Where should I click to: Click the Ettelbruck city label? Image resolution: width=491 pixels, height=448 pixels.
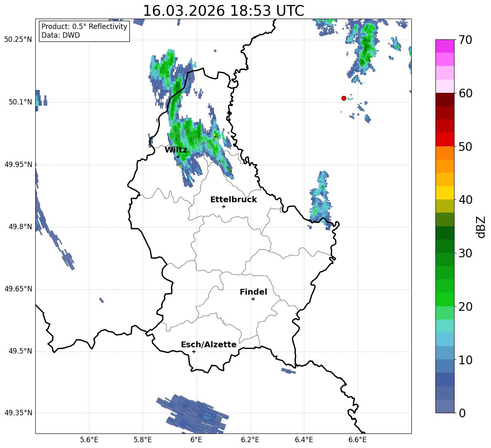click(x=233, y=200)
